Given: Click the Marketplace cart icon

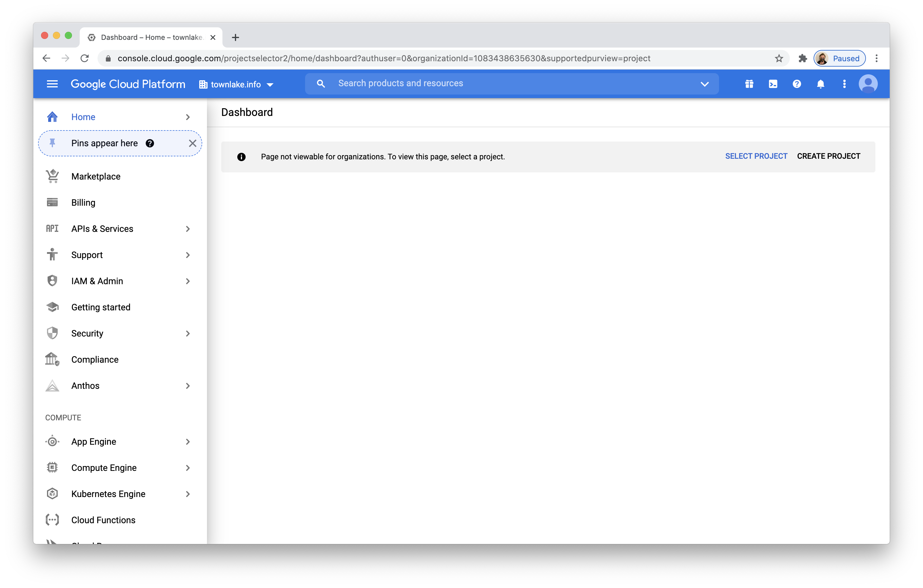Looking at the screenshot, I should click(52, 176).
